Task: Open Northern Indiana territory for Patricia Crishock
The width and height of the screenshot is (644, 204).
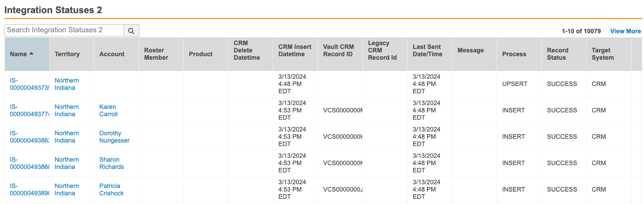Action: pos(66,189)
